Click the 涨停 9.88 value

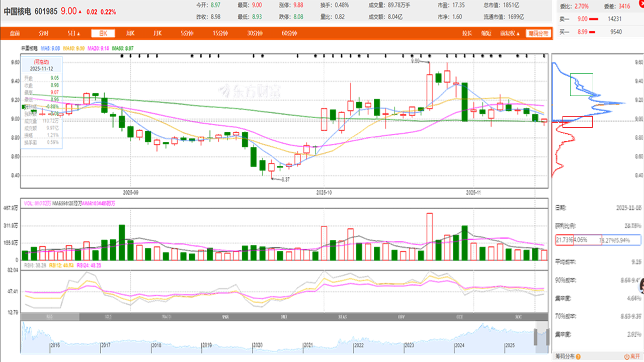pyautogui.click(x=298, y=5)
